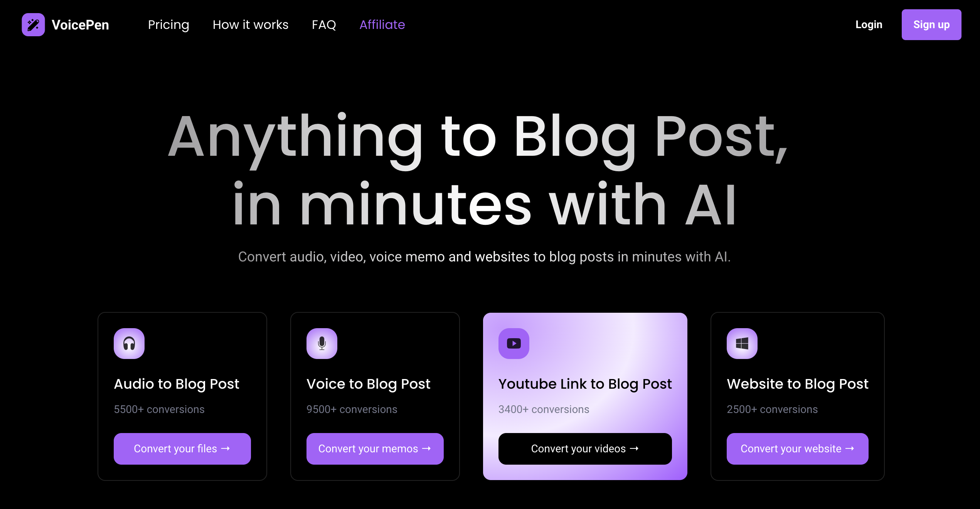Click the headphones Audio icon
Screen dimensions: 980x509
pyautogui.click(x=129, y=343)
